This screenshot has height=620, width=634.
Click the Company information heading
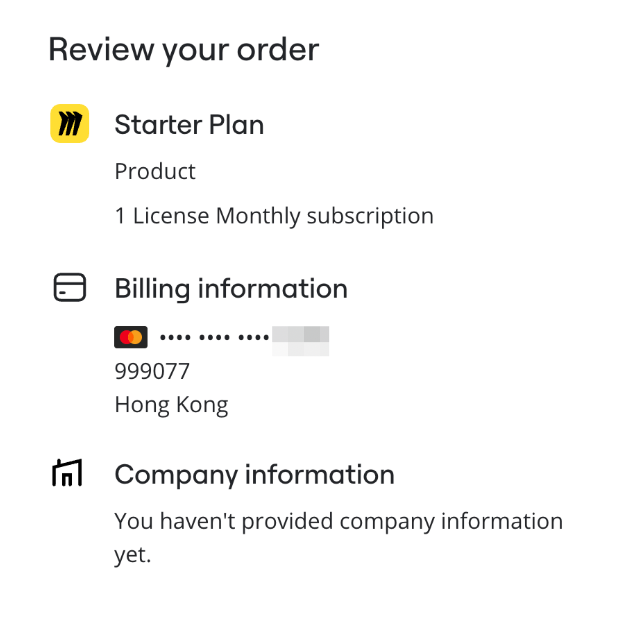point(254,474)
